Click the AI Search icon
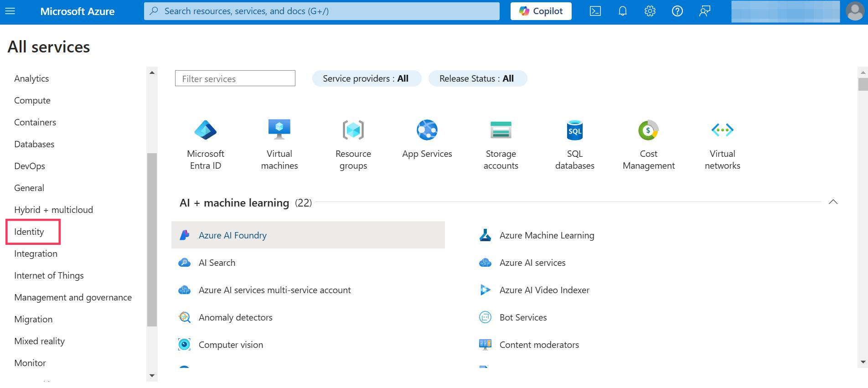Screen dimensions: 868x388 tap(185, 263)
